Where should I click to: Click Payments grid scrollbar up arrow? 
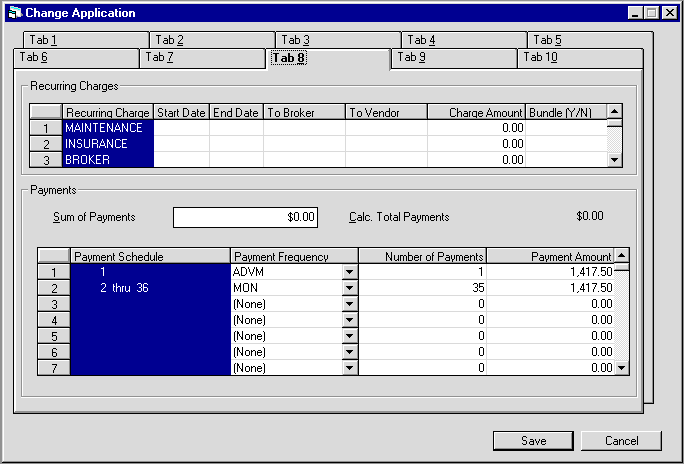(621, 256)
